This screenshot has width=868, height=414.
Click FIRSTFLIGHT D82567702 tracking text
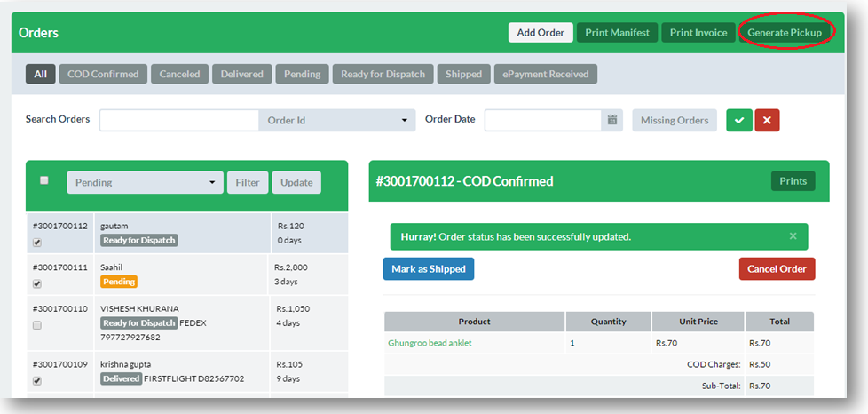(x=194, y=379)
